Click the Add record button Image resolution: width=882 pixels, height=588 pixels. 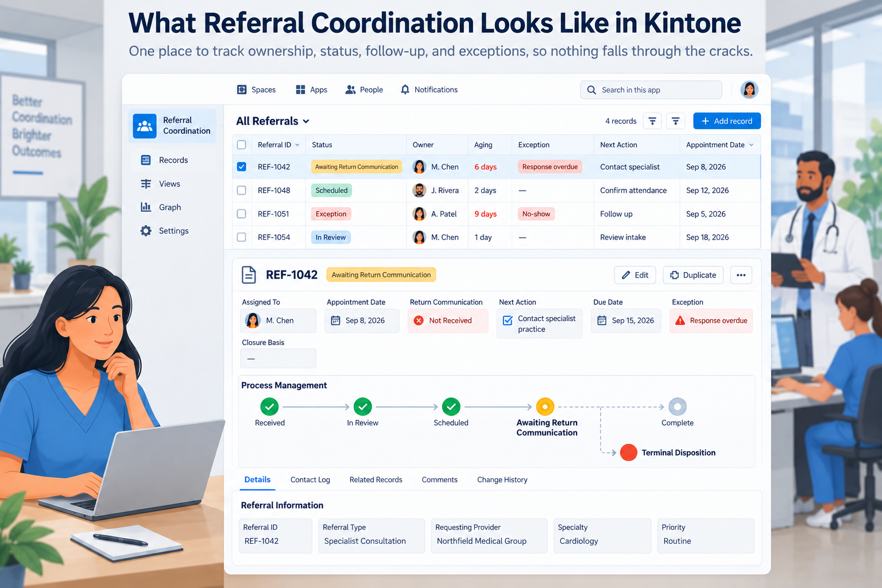tap(727, 121)
